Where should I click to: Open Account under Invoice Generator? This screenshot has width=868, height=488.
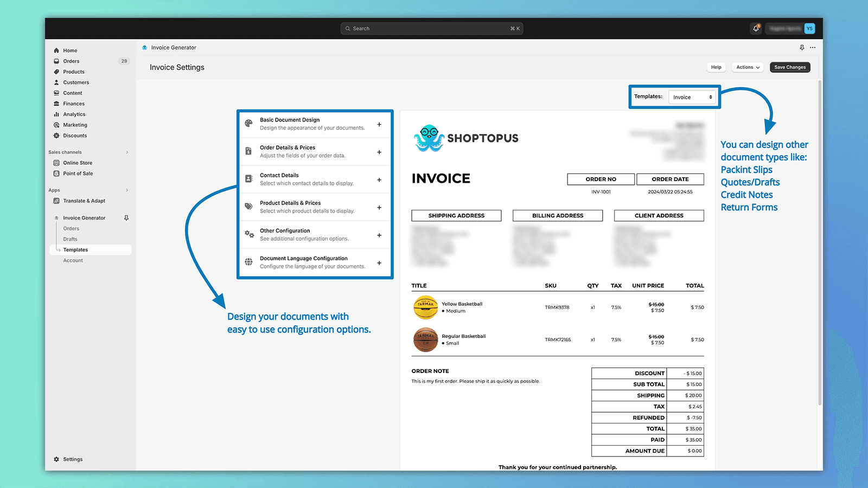[73, 260]
